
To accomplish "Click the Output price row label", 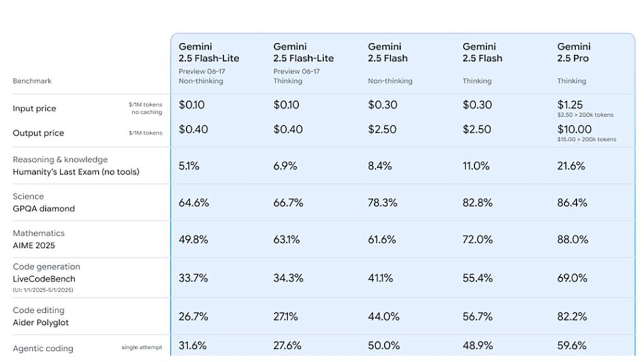I will pos(38,133).
